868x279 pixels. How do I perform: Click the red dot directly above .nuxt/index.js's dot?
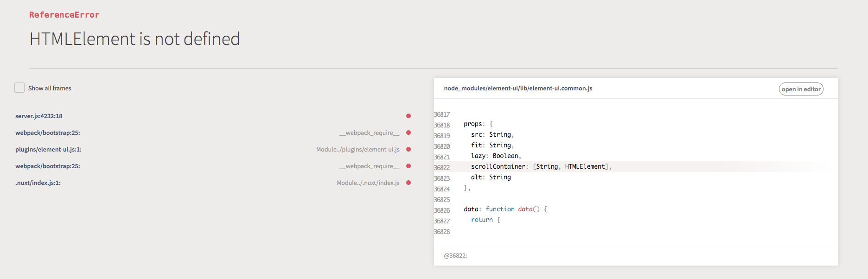408,166
